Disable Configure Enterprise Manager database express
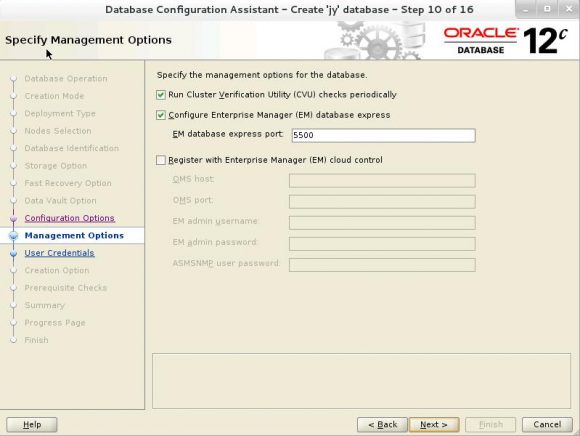 (x=161, y=115)
